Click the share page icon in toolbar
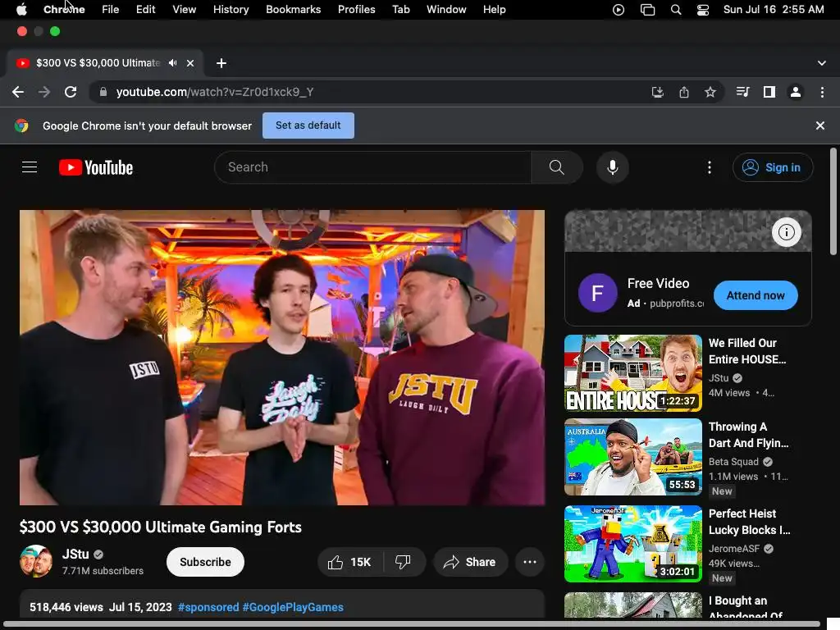 click(684, 92)
